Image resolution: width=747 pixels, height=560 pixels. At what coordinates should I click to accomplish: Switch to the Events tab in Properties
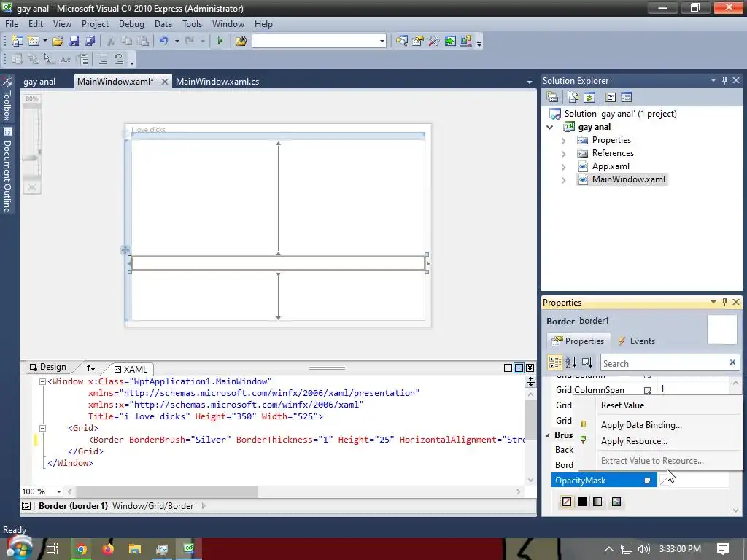coord(636,341)
